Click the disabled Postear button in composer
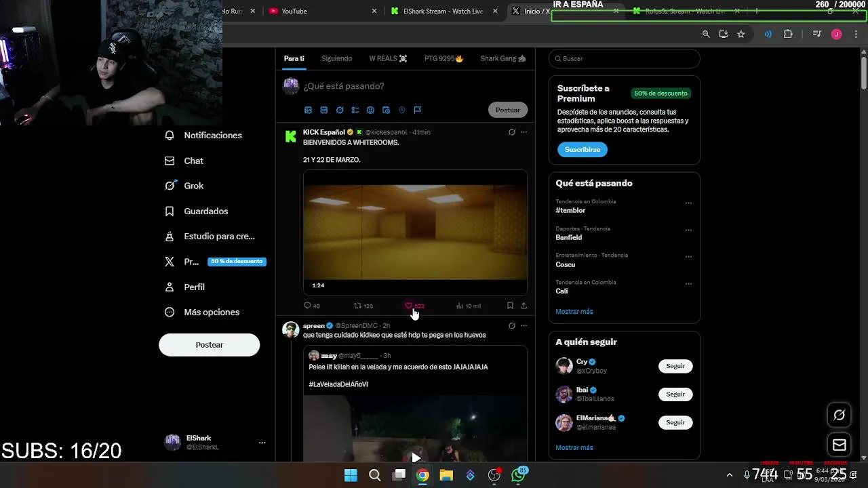The image size is (868, 488). pos(507,110)
